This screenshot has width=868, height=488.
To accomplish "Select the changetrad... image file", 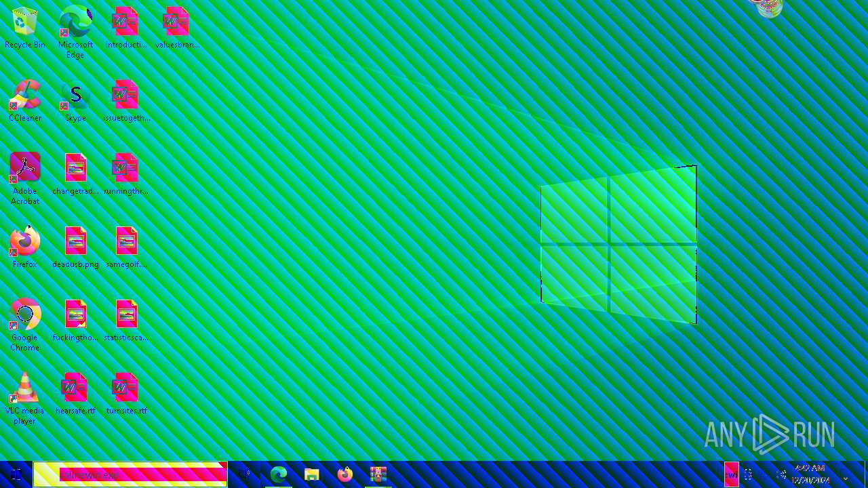I will point(75,174).
